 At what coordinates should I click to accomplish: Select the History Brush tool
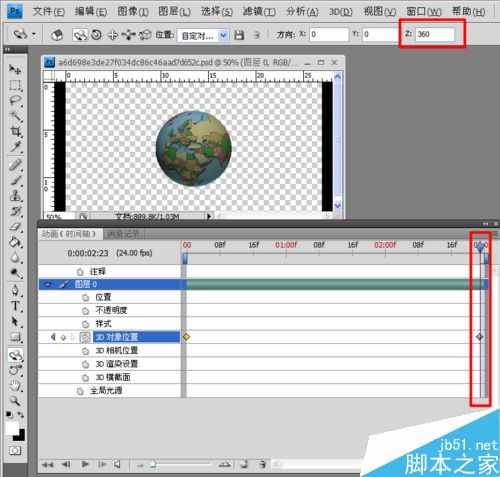(15, 211)
